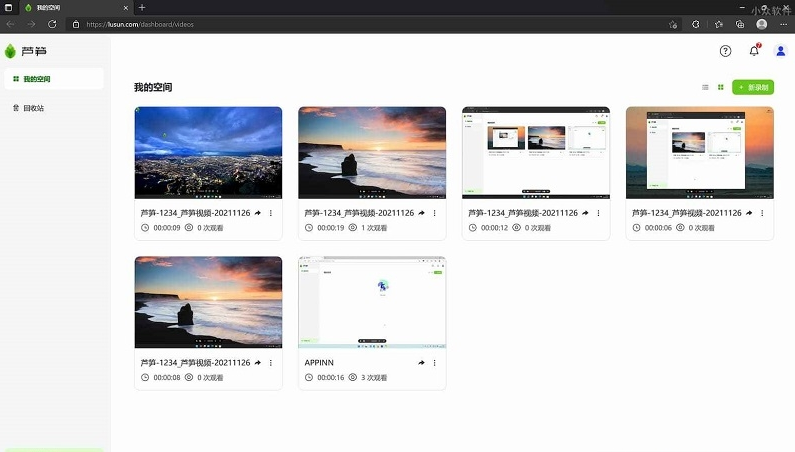Open the notifications bell

point(754,50)
